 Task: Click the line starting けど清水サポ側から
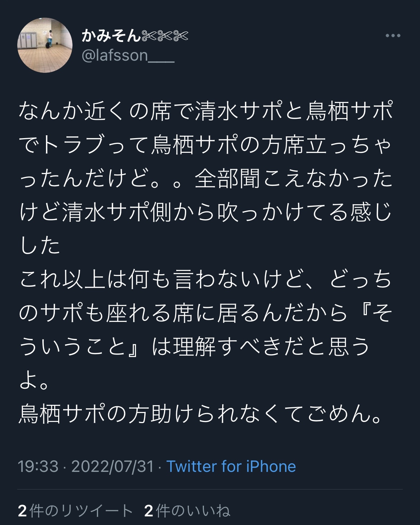[205, 213]
